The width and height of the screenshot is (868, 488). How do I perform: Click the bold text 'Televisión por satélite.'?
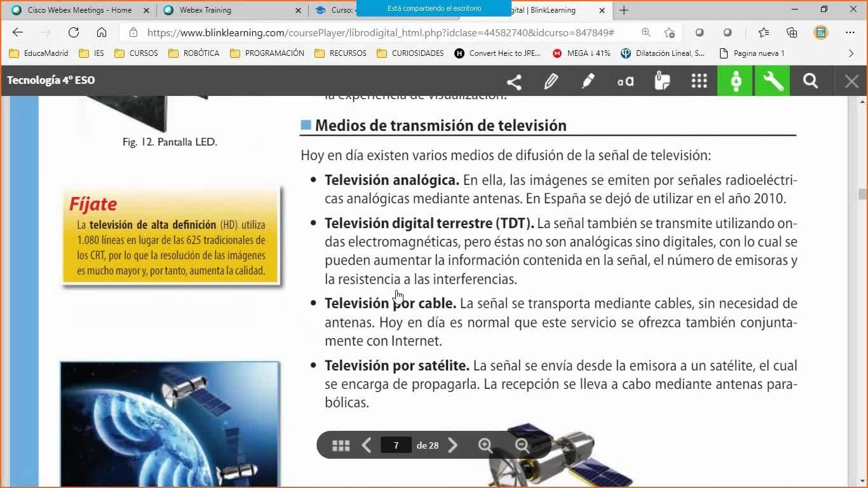point(397,365)
